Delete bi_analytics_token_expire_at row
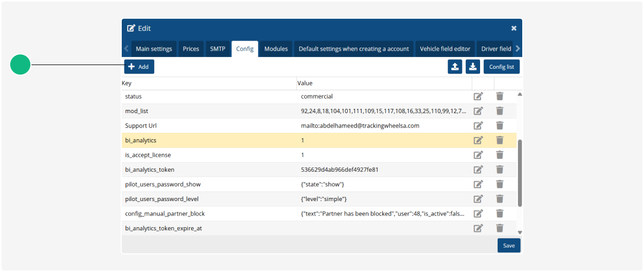Screen dimensions: 644x272 pos(500,228)
